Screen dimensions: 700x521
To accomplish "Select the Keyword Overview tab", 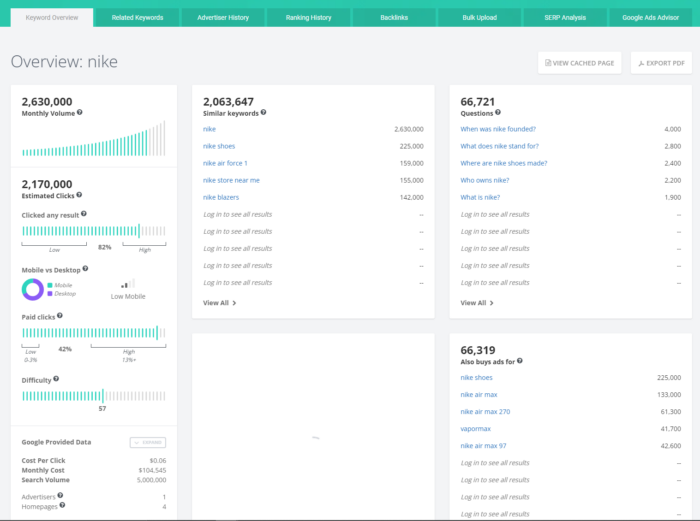I will (x=52, y=18).
